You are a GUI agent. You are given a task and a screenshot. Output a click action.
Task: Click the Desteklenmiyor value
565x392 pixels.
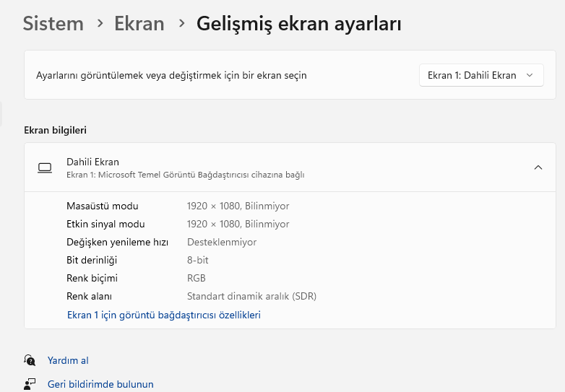tap(222, 242)
